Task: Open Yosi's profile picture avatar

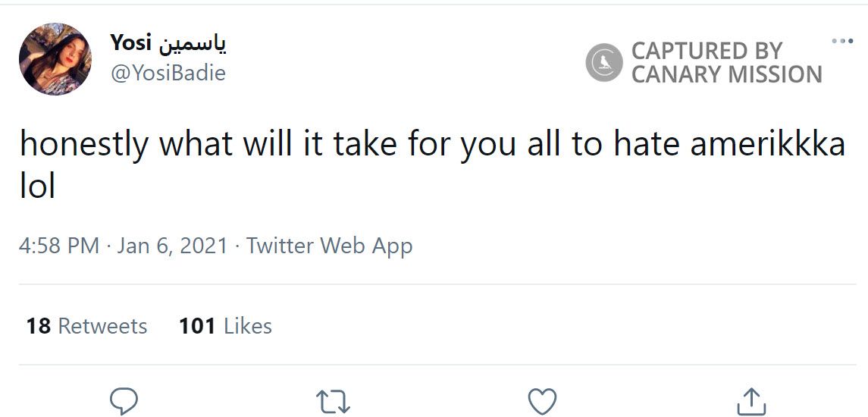Action: [x=55, y=59]
